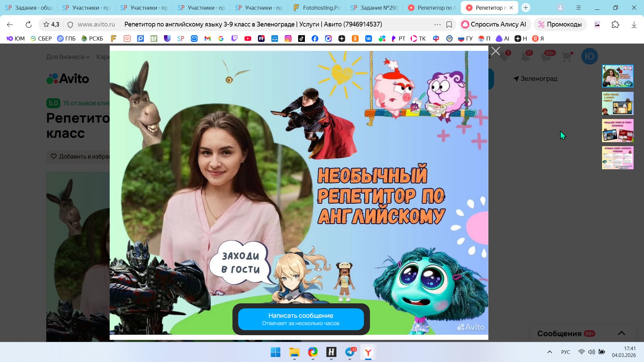Open Gmail bookmark in bookmarks bar
The width and height of the screenshot is (644, 362).
[x=208, y=39]
